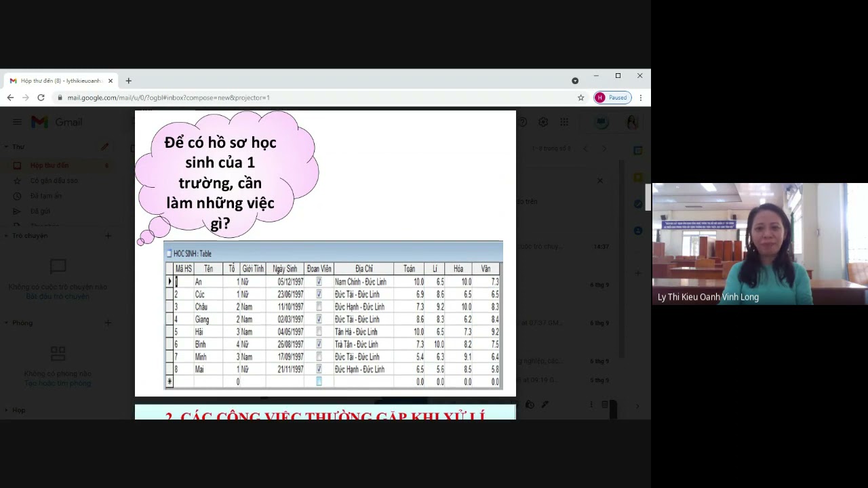868x488 pixels.
Task: Switch to the Hộp thư đến browser tab
Action: click(x=61, y=81)
